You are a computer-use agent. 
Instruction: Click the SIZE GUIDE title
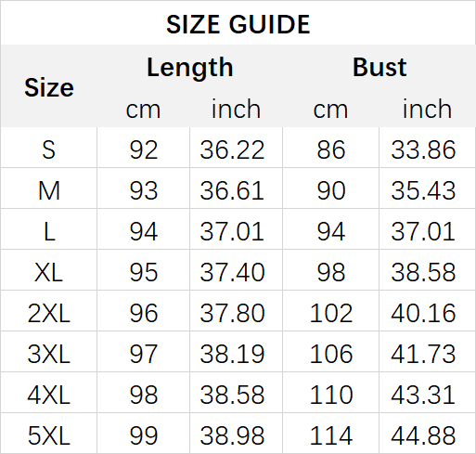click(238, 24)
